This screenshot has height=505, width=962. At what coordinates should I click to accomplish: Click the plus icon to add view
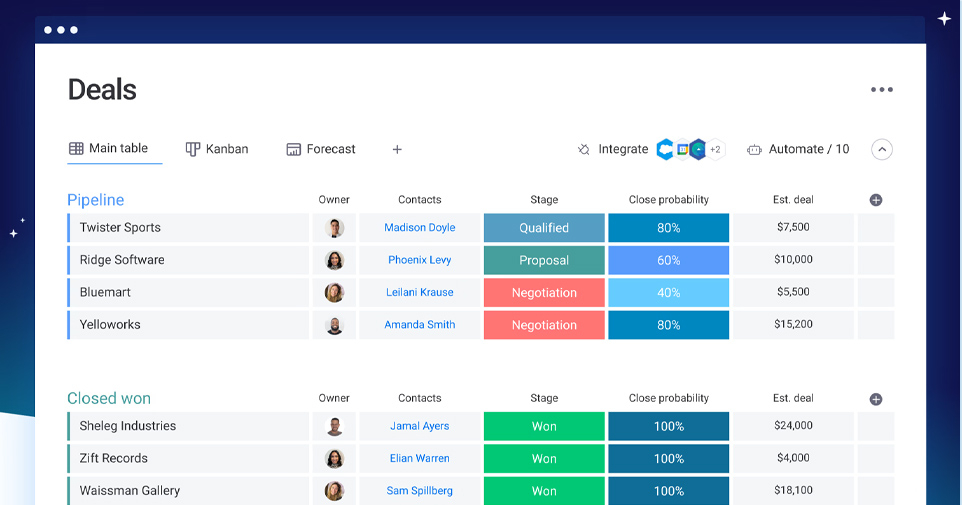click(x=397, y=150)
